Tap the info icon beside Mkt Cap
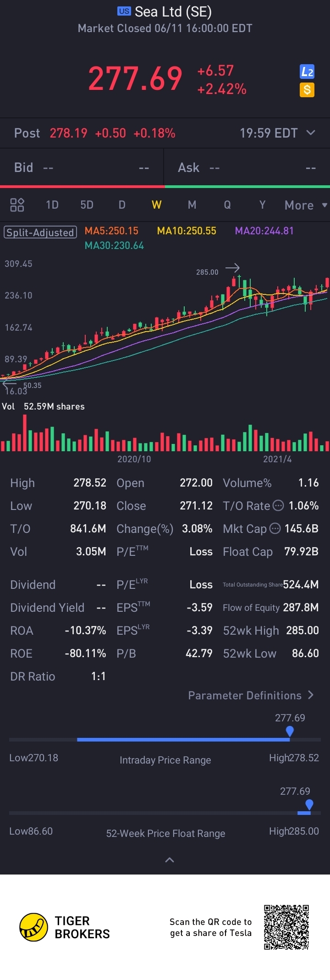The image size is (330, 980). pos(275,528)
